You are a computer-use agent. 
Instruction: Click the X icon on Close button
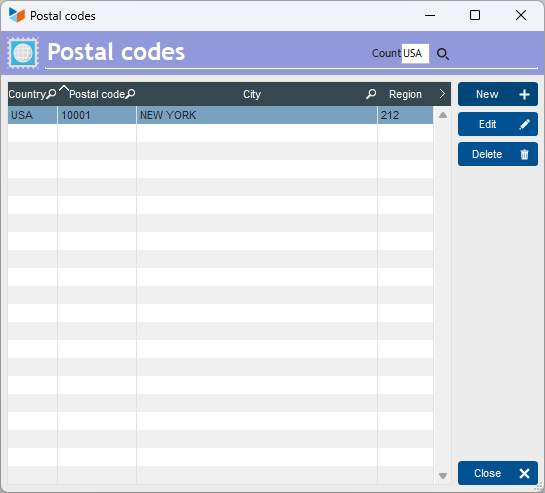coord(524,473)
